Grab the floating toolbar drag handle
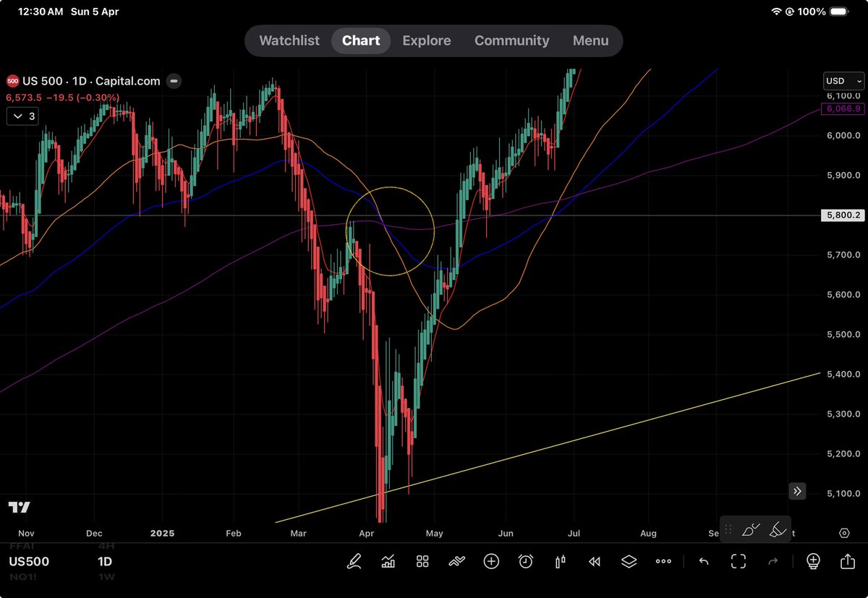868x598 pixels. pyautogui.click(x=729, y=530)
